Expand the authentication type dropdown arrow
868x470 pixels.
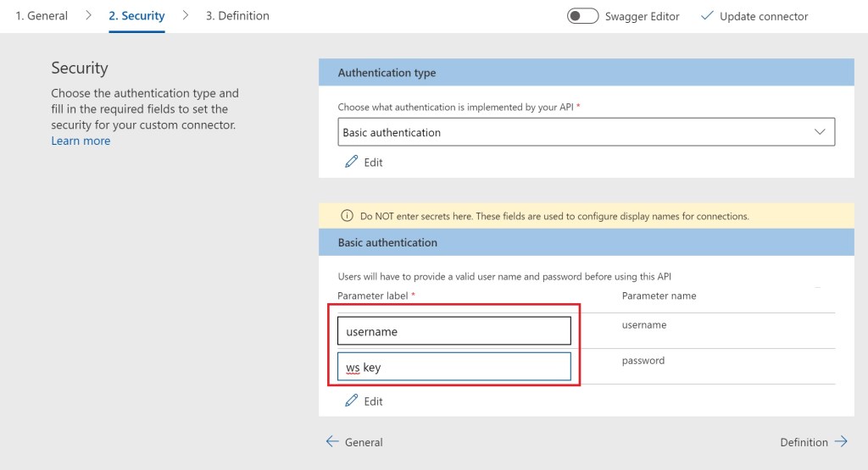pyautogui.click(x=820, y=132)
